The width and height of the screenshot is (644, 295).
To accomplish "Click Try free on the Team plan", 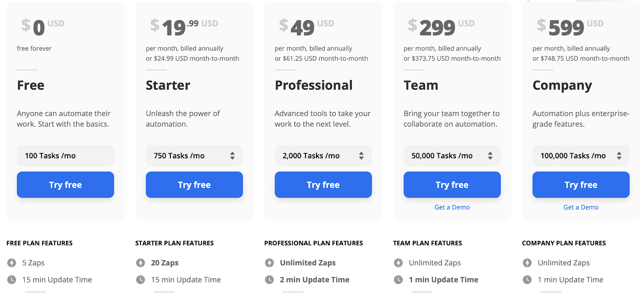I will [x=452, y=184].
